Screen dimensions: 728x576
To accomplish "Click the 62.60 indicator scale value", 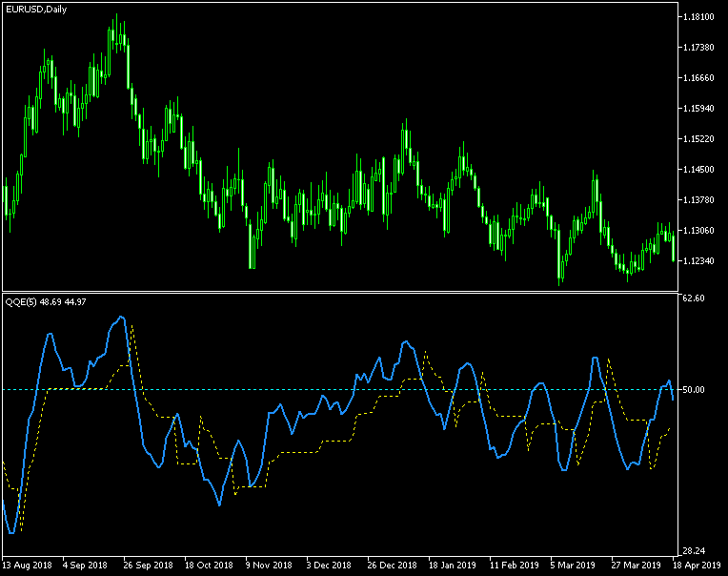I will [694, 298].
